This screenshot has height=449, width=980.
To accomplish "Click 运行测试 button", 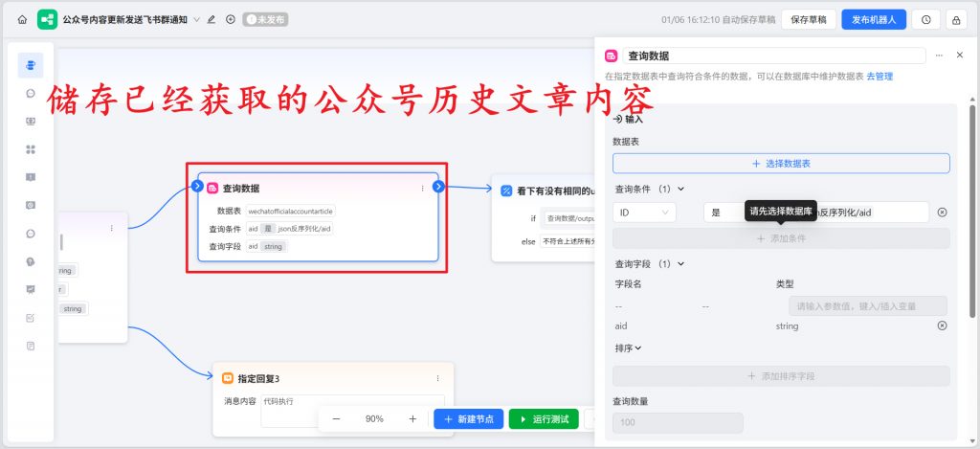I will tap(544, 419).
